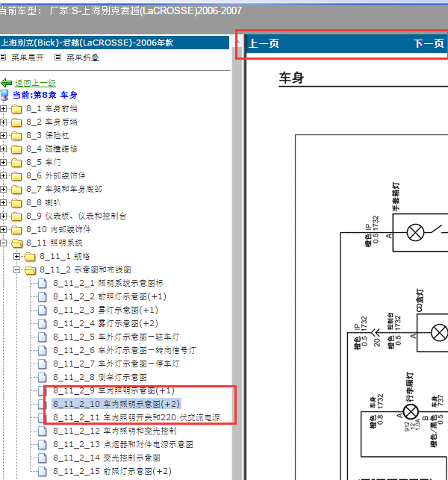
Task: Select 8_11_2_11 车内照明开关 item
Action: point(137,417)
